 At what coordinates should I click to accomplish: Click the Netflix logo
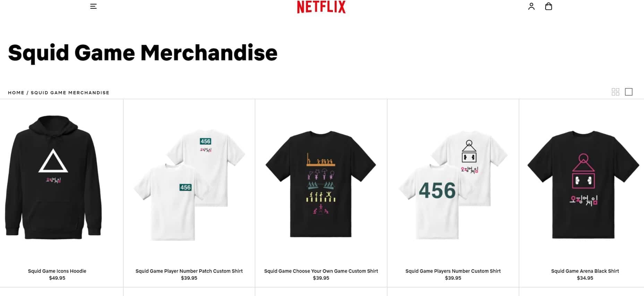pyautogui.click(x=321, y=7)
